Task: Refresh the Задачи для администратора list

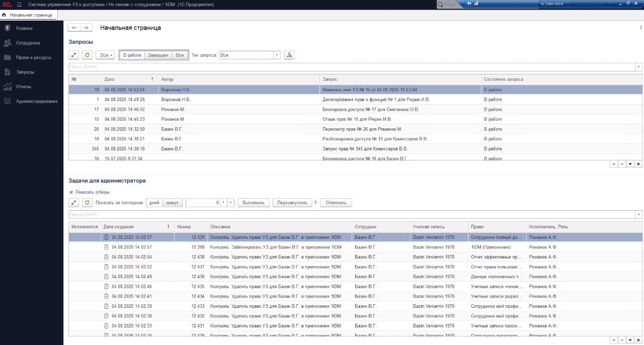Action: 87,203
